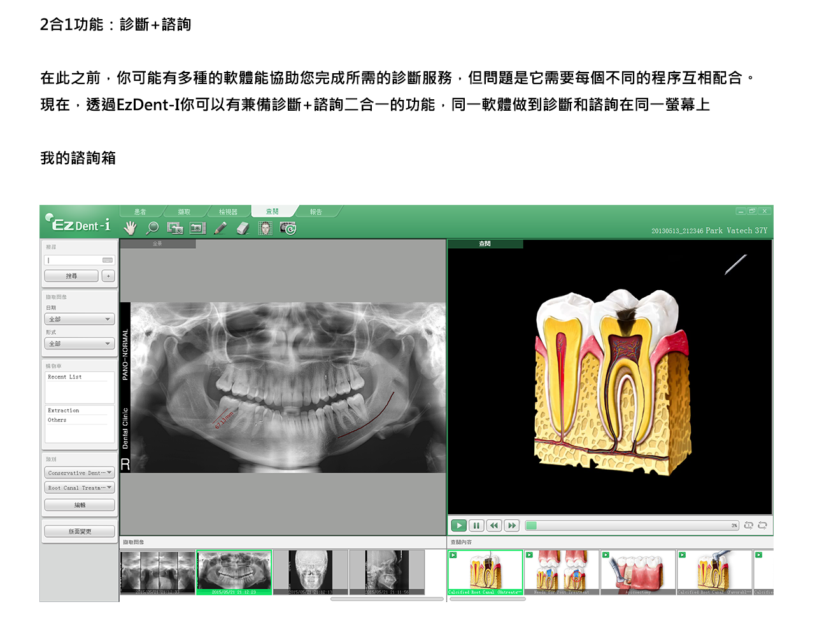Click the EzDent-i logo

click(x=78, y=223)
